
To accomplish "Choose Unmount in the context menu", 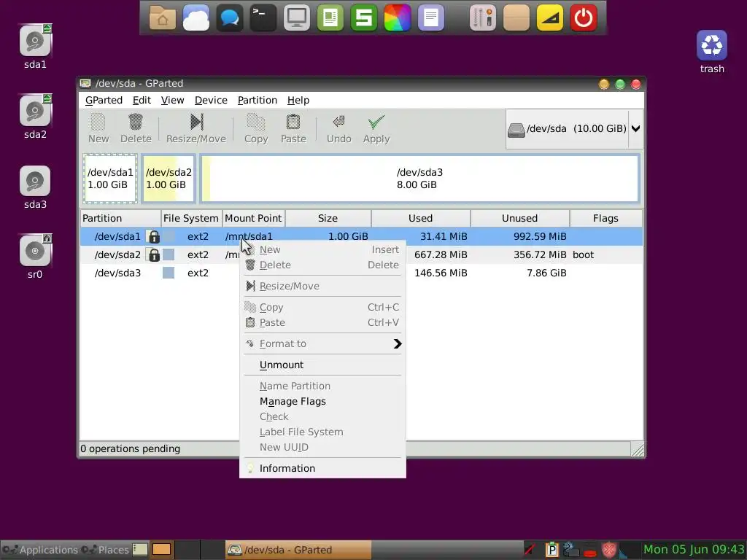I will point(323,365).
